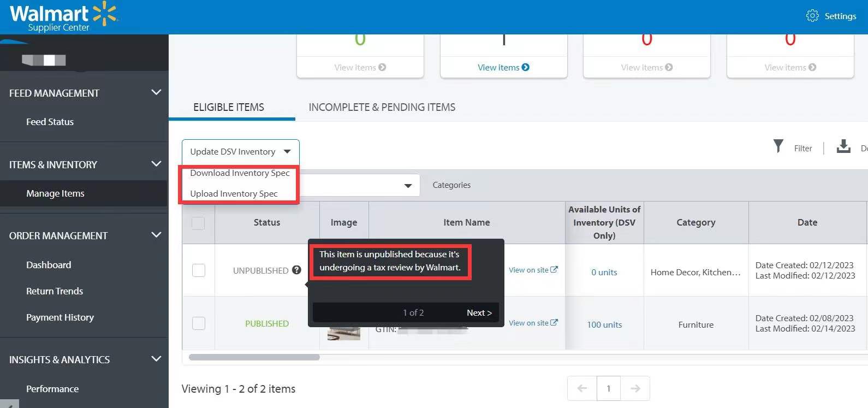868x408 pixels.
Task: Click View on site for published item
Action: pos(533,323)
